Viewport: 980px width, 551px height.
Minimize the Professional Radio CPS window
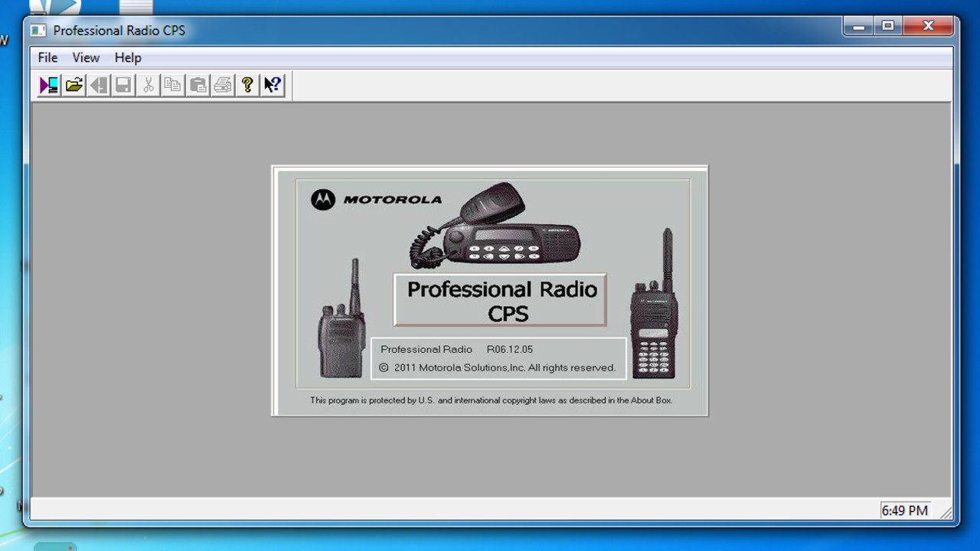pyautogui.click(x=859, y=27)
